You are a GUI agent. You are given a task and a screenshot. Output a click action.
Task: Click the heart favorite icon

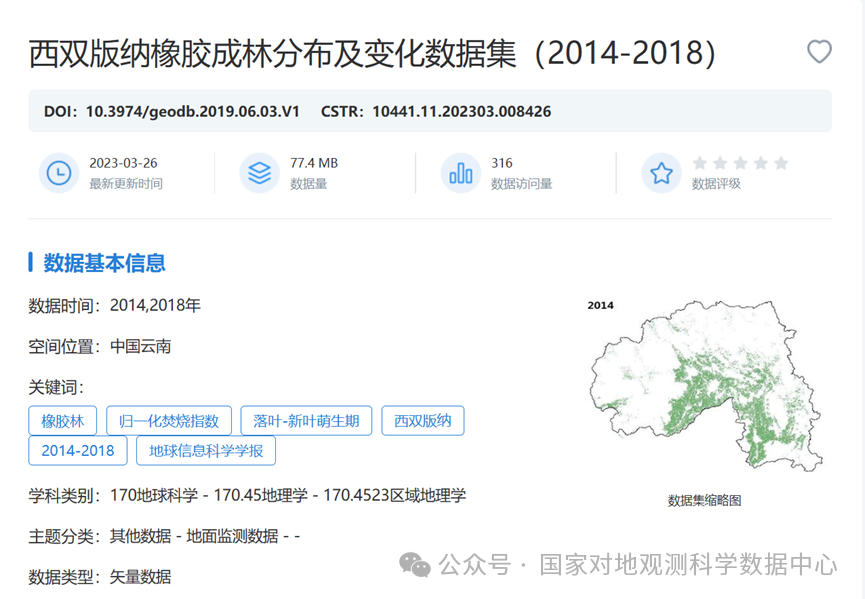click(819, 52)
